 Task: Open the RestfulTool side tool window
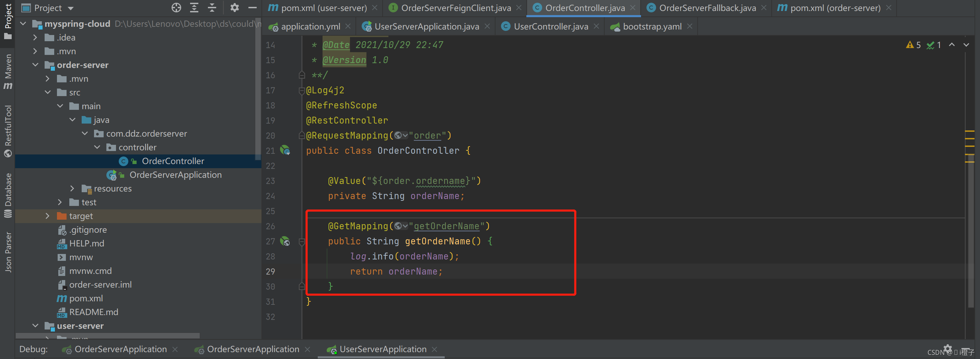tap(8, 131)
